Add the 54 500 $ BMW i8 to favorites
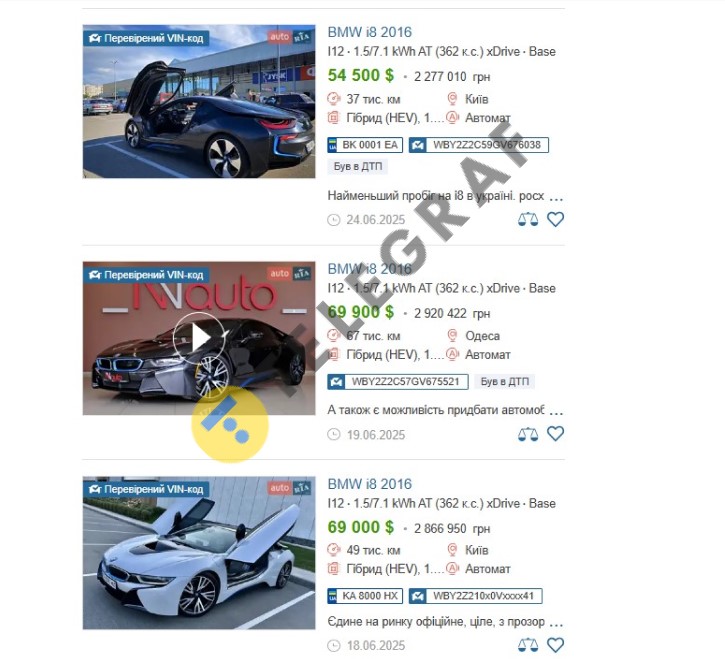The image size is (725, 659). 555,219
